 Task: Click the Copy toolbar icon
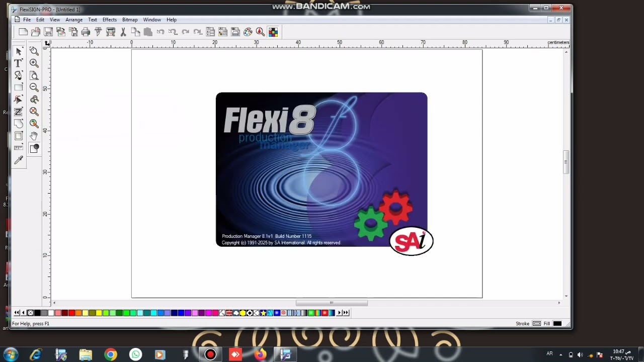(135, 32)
